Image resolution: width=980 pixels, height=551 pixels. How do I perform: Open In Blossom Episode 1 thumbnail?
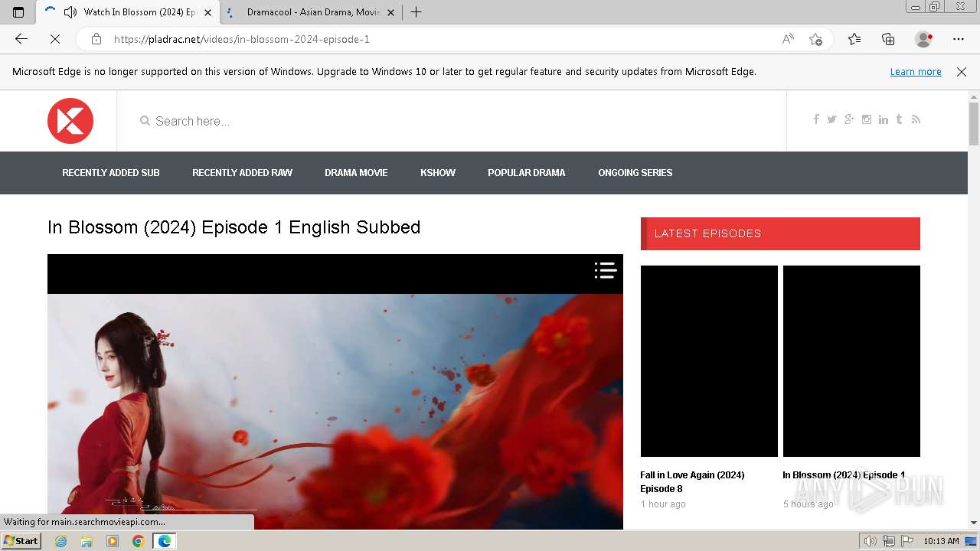point(851,361)
